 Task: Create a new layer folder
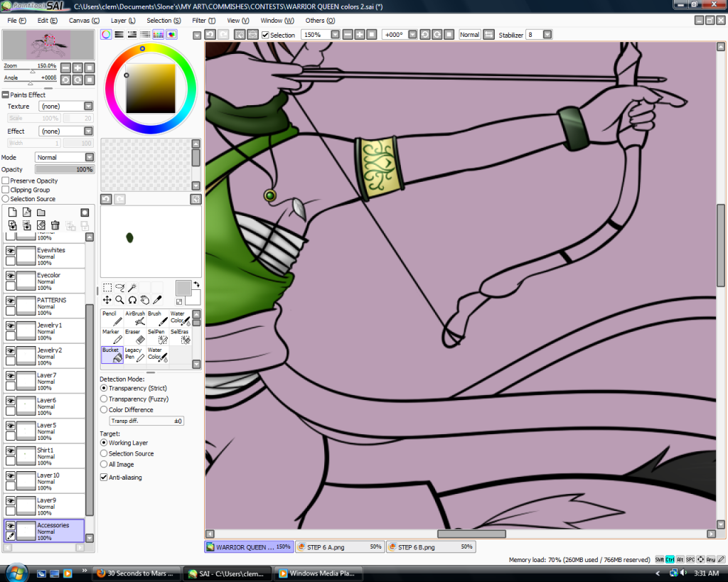coord(41,212)
